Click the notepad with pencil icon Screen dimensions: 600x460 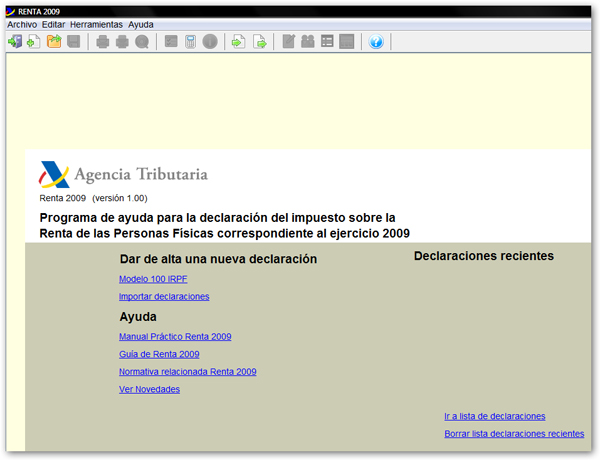coord(289,41)
